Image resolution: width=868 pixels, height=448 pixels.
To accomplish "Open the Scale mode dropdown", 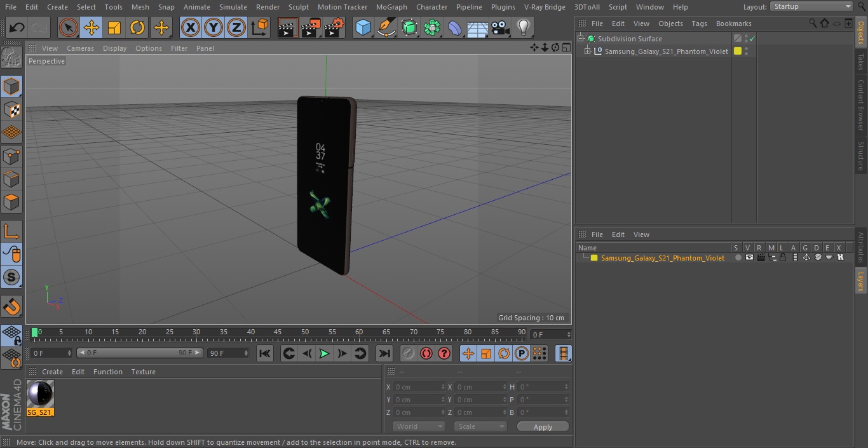I will (480, 426).
